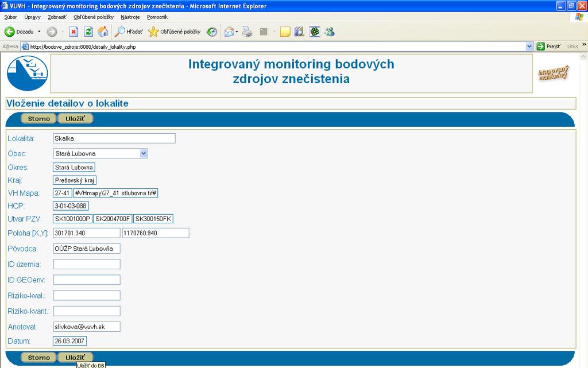
Task: Open the Úpravy menu
Action: point(32,17)
